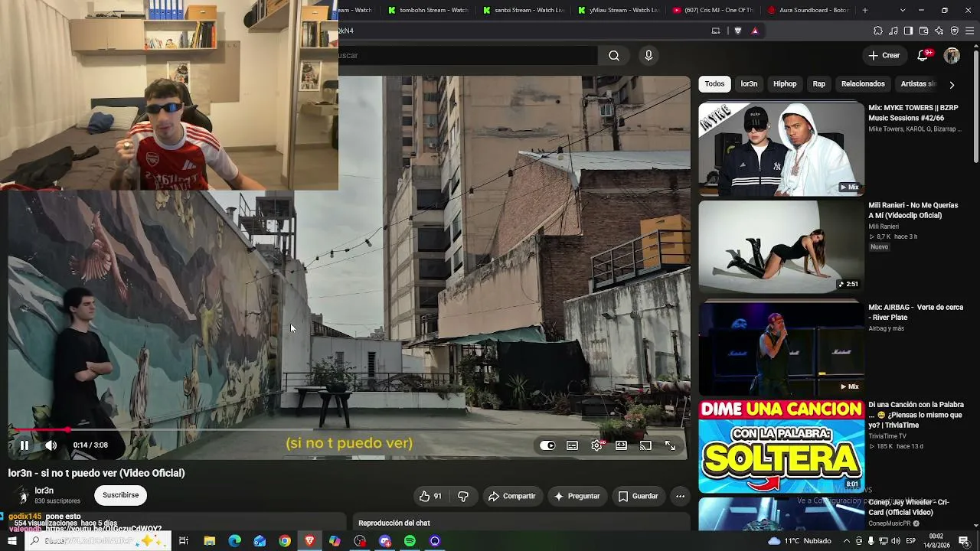Viewport: 980px width, 551px height.
Task: Open 'Mix: AIRBAG - Verte de cerca' title
Action: pyautogui.click(x=916, y=312)
